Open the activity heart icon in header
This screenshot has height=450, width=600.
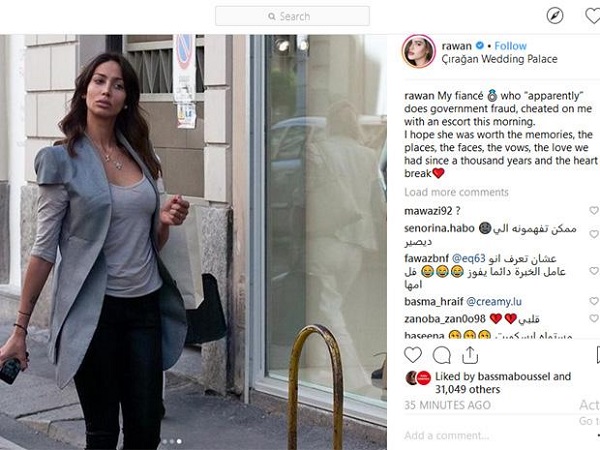coord(593,16)
